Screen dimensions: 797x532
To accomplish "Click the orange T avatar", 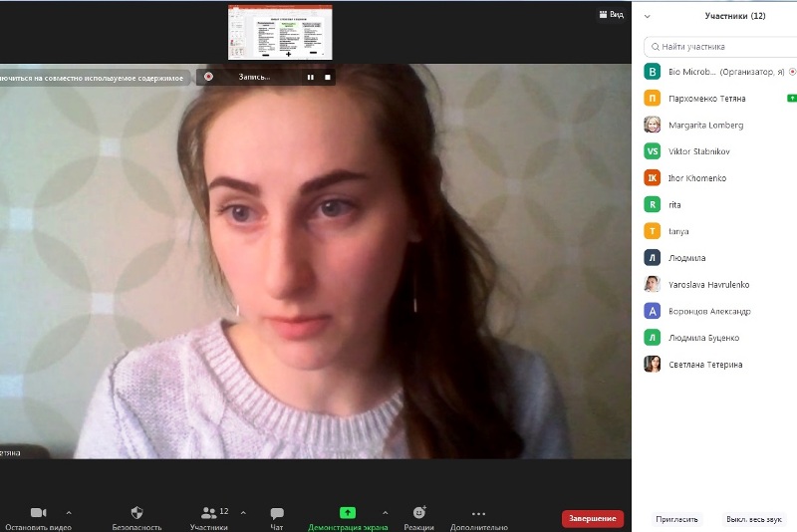I will (x=653, y=231).
